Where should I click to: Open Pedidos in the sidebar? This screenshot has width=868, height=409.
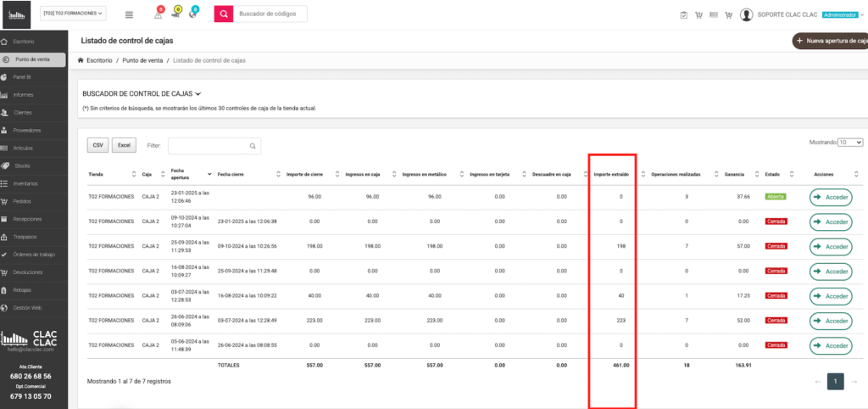click(x=33, y=201)
